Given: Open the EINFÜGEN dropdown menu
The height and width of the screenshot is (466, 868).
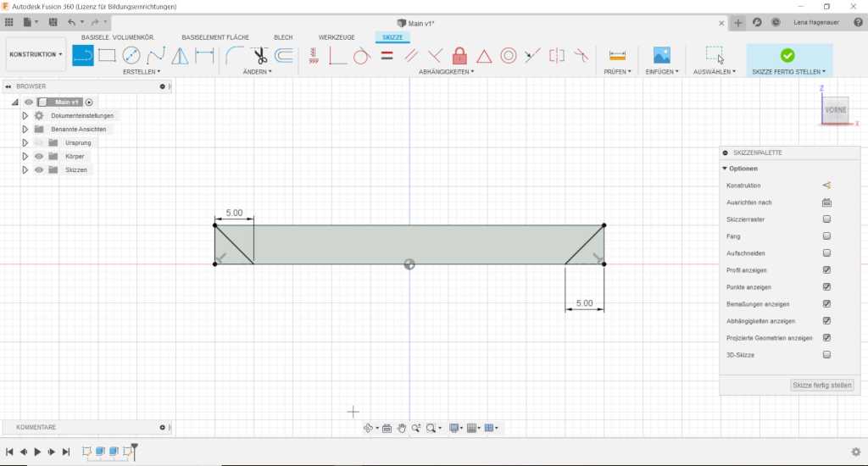Looking at the screenshot, I should (x=662, y=72).
